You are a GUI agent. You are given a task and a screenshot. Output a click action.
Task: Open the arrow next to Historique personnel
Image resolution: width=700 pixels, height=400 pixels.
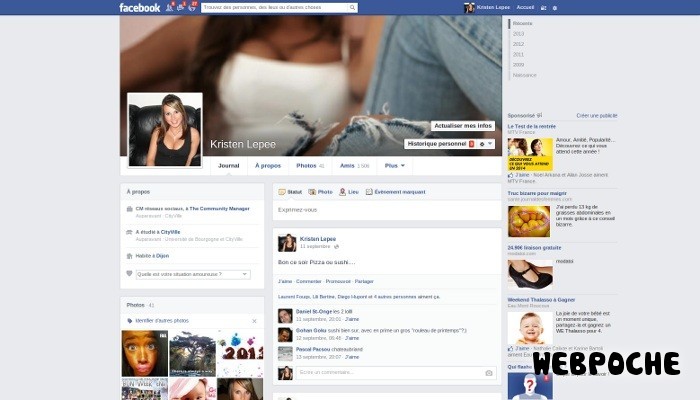[490, 144]
